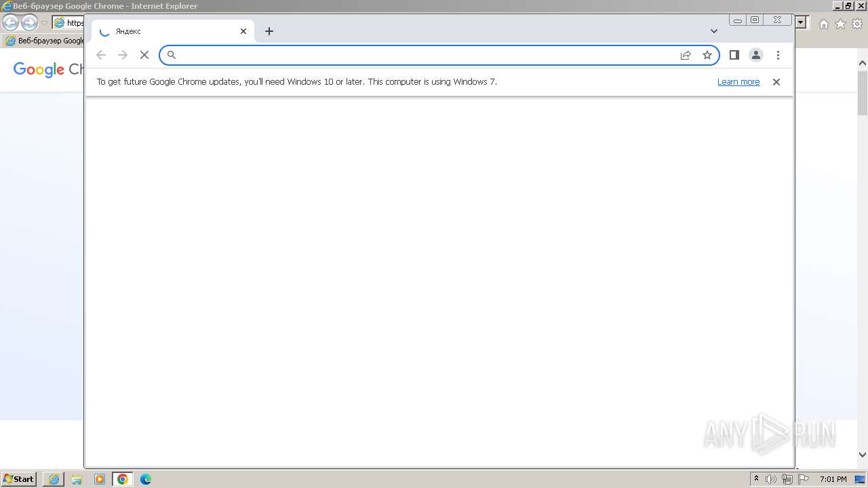The image size is (868, 488).
Task: Open Chrome side panel
Action: coord(734,55)
